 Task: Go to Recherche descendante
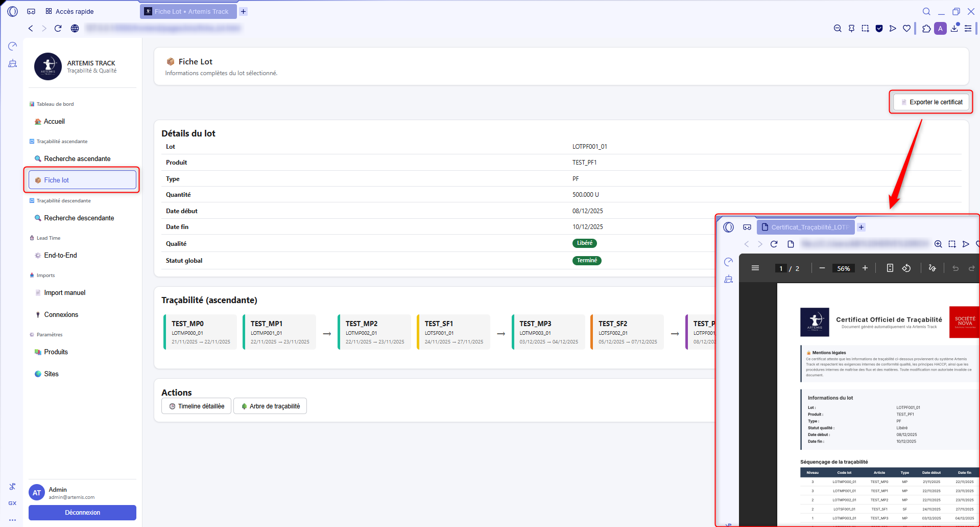coord(79,218)
